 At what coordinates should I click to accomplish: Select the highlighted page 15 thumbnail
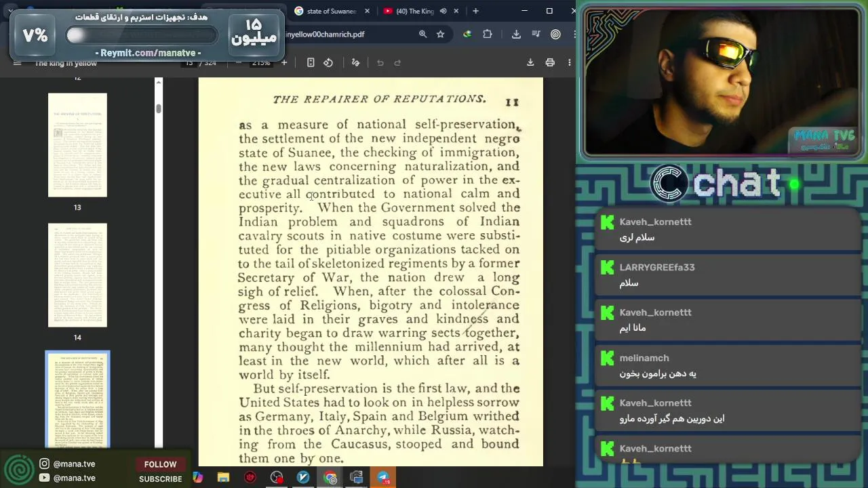77,399
